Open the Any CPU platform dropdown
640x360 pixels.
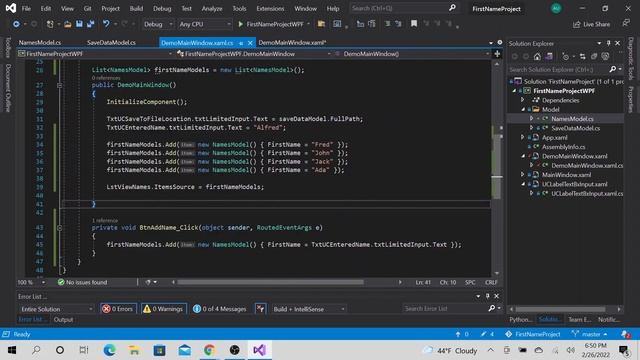click(x=204, y=24)
